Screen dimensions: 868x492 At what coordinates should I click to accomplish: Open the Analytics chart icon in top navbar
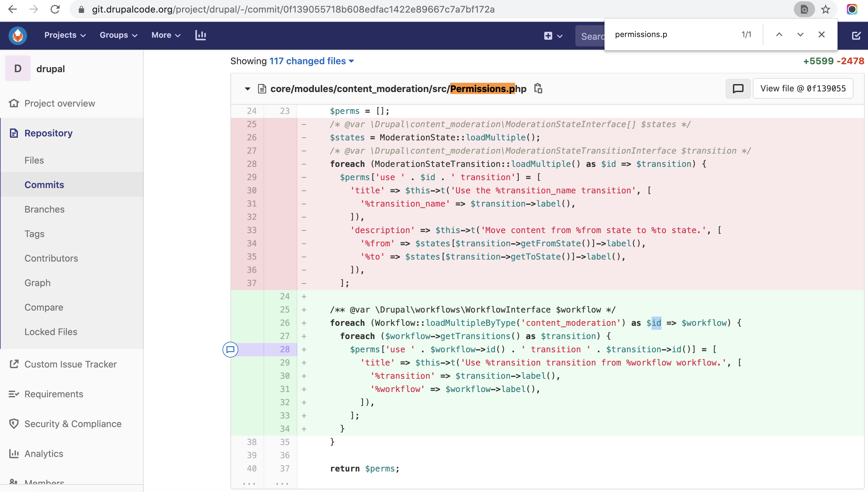click(201, 35)
